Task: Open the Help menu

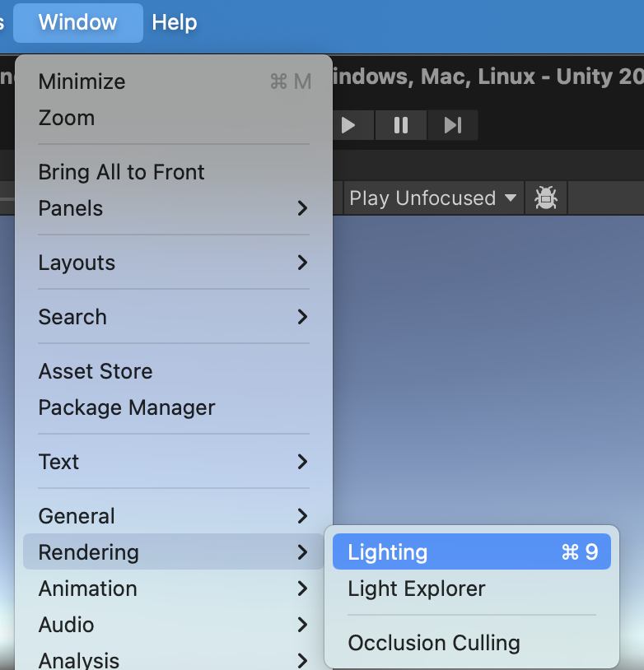Action: tap(174, 22)
